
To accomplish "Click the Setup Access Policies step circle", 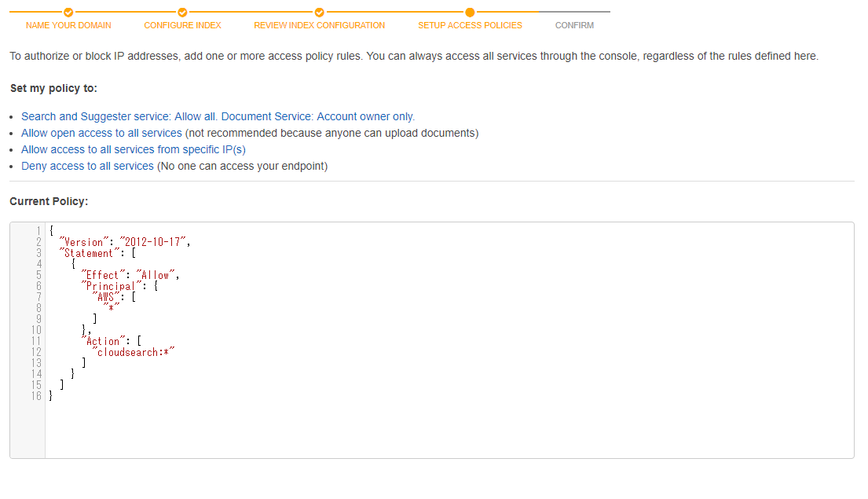I will [x=470, y=13].
